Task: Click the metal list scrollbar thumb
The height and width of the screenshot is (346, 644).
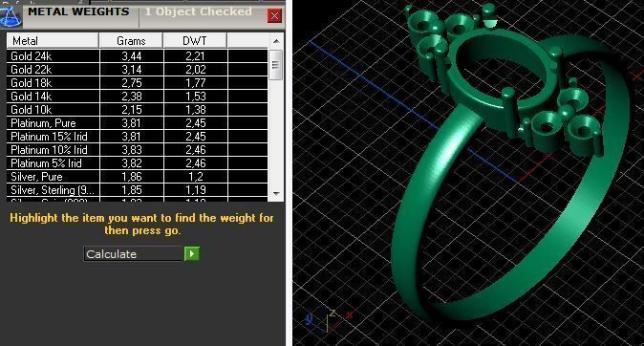Action: pos(276,65)
